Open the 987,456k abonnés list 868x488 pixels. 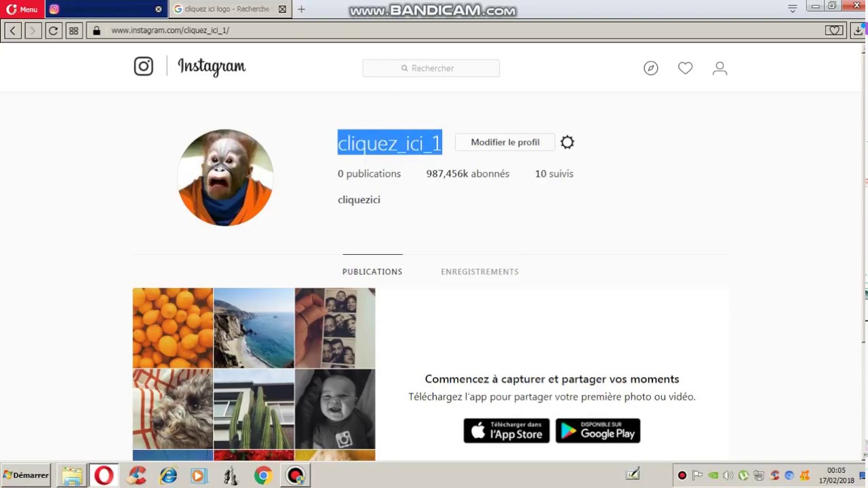click(468, 174)
